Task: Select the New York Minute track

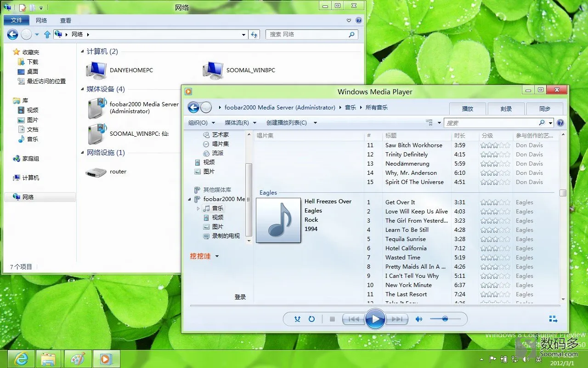Action: click(408, 285)
